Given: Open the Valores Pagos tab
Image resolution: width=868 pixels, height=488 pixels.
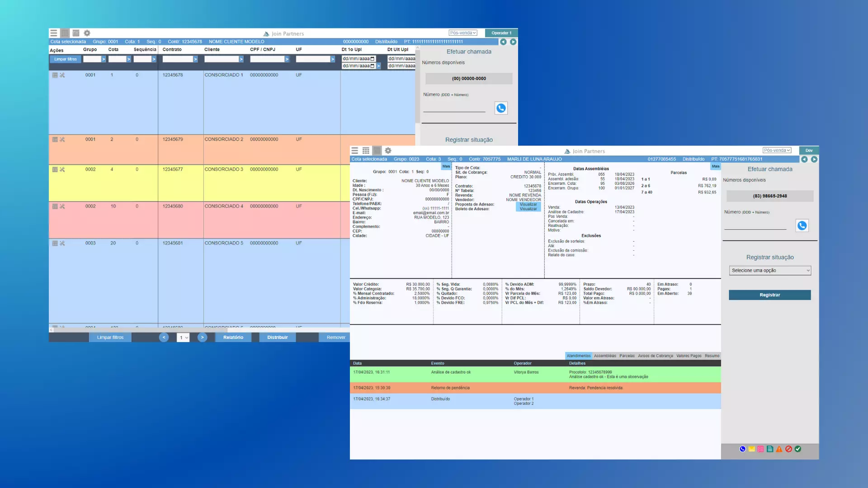Looking at the screenshot, I should 689,356.
